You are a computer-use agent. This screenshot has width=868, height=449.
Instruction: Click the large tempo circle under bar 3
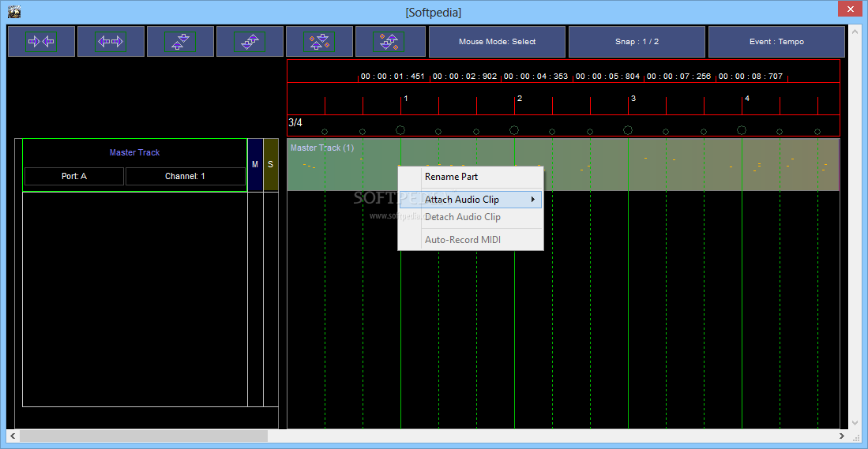tap(628, 130)
